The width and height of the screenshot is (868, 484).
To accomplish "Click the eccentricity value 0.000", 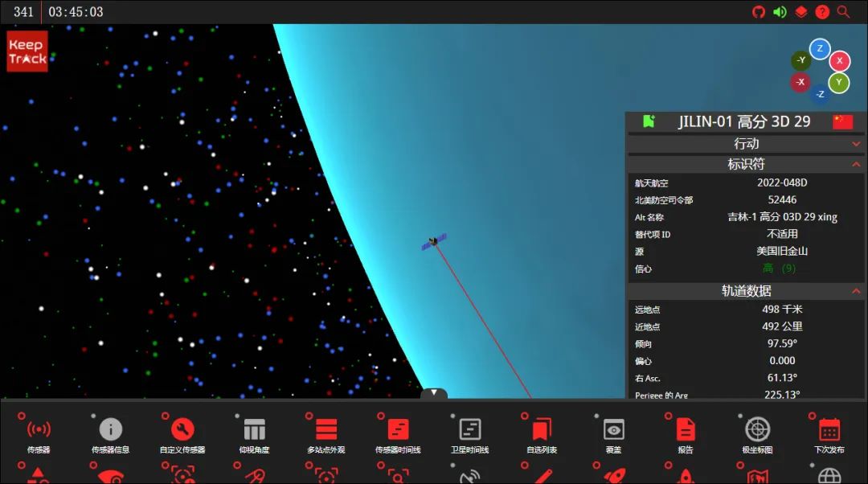I will click(782, 360).
